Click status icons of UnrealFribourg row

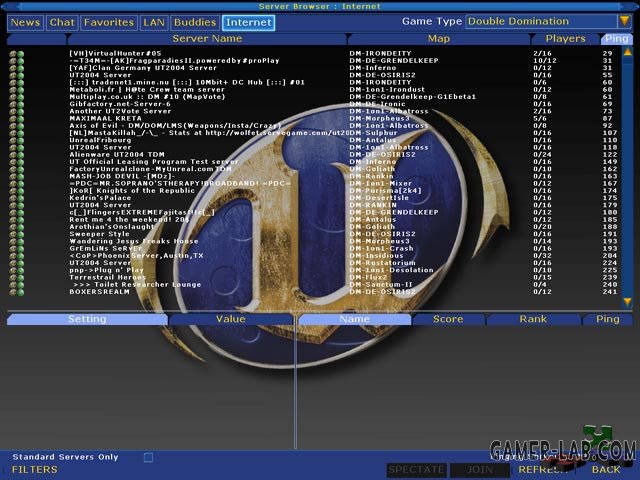(17, 140)
